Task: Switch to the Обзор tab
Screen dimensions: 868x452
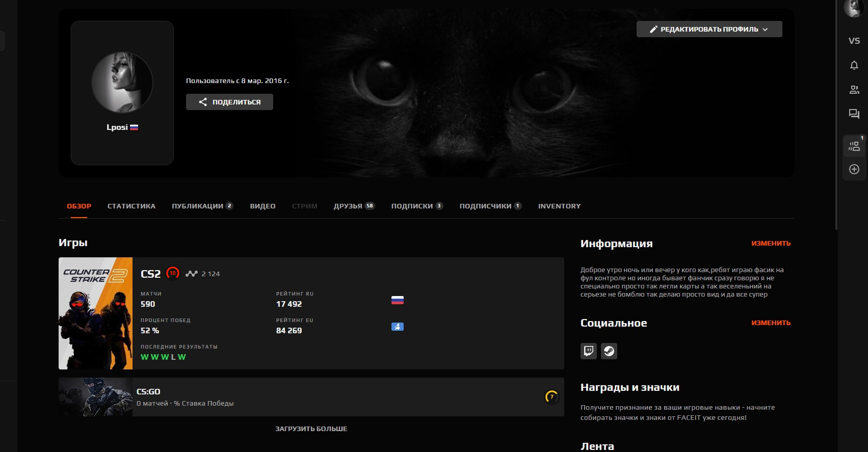Action: coord(79,206)
